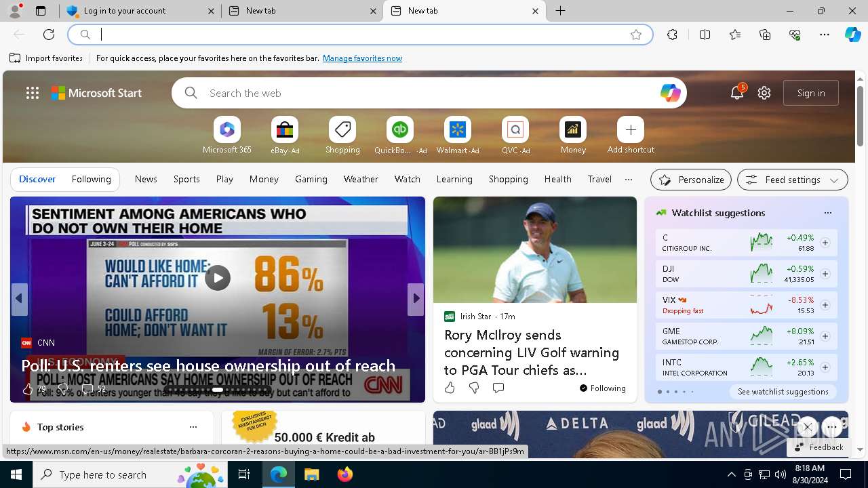Add this page to favorites star
Viewport: 868px width, 488px height.
pos(636,35)
